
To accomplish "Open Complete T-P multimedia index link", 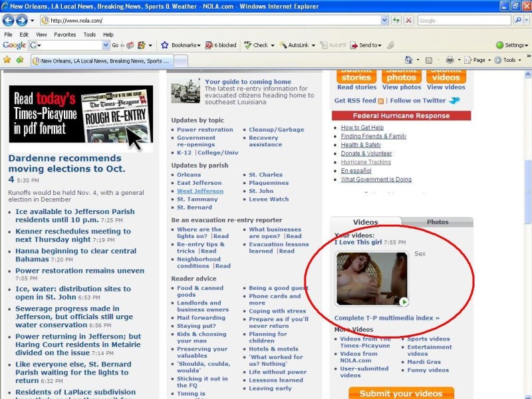I will [387, 318].
